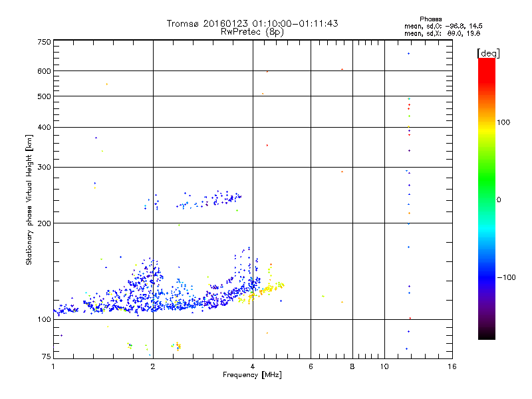Click the 'Phases' header label
The image size is (532, 399).
430,19
